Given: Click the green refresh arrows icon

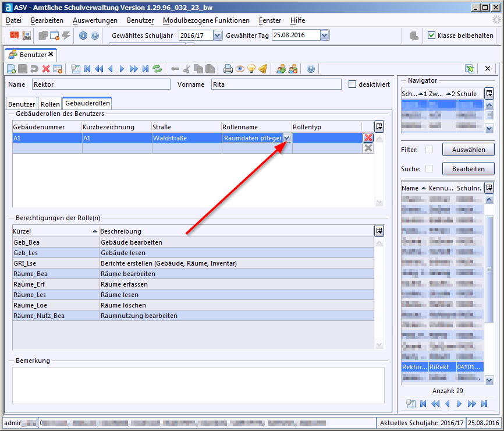Looking at the screenshot, I should point(157,69).
